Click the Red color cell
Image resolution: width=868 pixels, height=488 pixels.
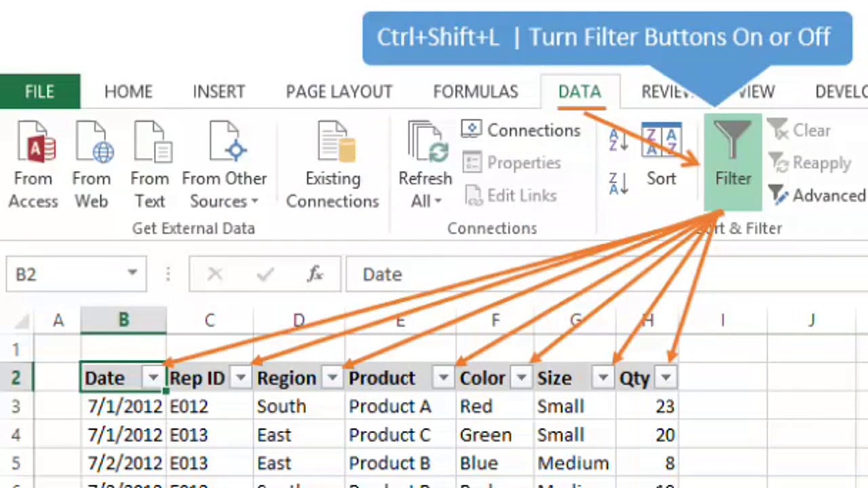(495, 407)
